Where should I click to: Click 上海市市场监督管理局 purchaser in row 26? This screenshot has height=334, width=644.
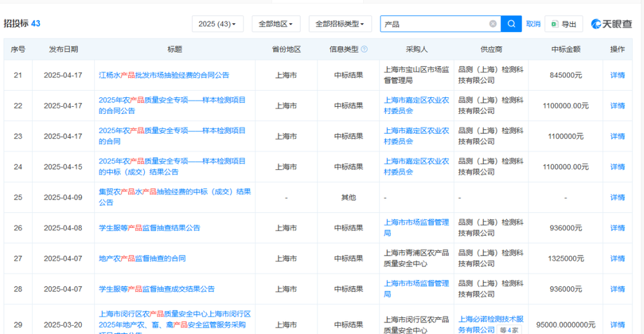tap(416, 228)
